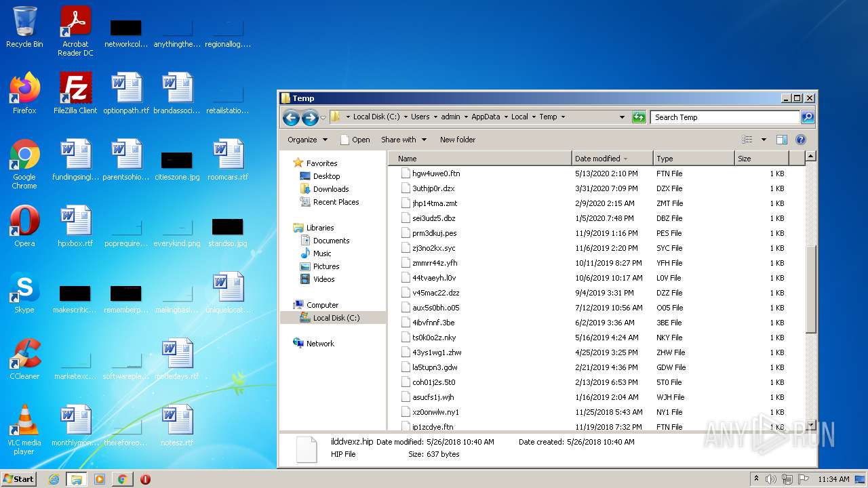Image resolution: width=868 pixels, height=488 pixels.
Task: Click the Explorer Back navigation button
Action: click(291, 117)
